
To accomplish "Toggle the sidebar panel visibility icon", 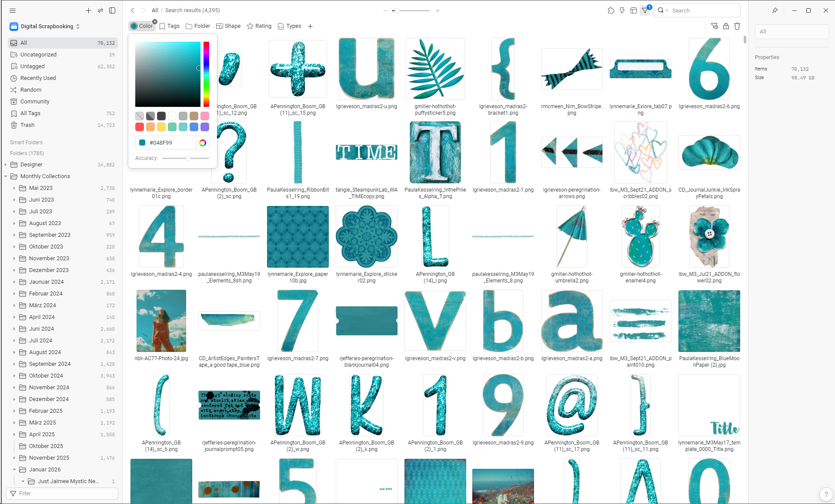I will pos(112,10).
